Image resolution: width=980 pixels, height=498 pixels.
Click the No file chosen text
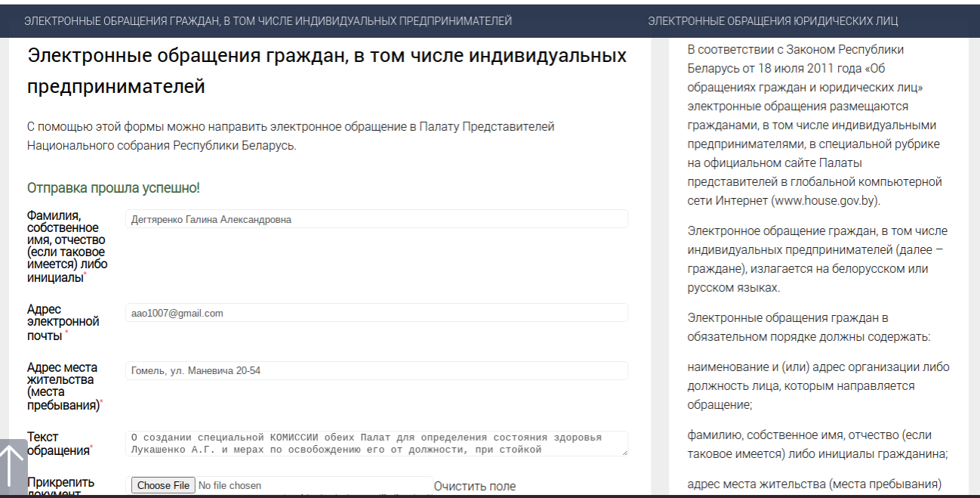(230, 486)
